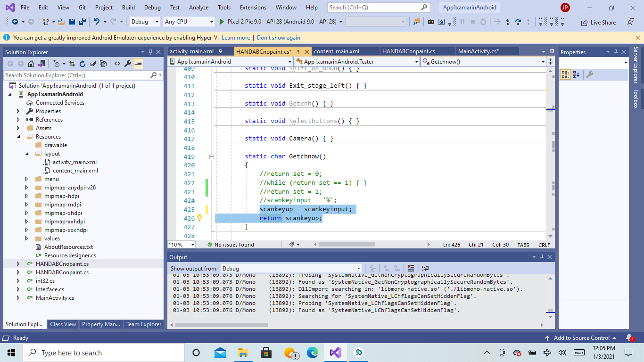Collapse the Getchnow() code block
The width and height of the screenshot is (644, 362).
[212, 156]
